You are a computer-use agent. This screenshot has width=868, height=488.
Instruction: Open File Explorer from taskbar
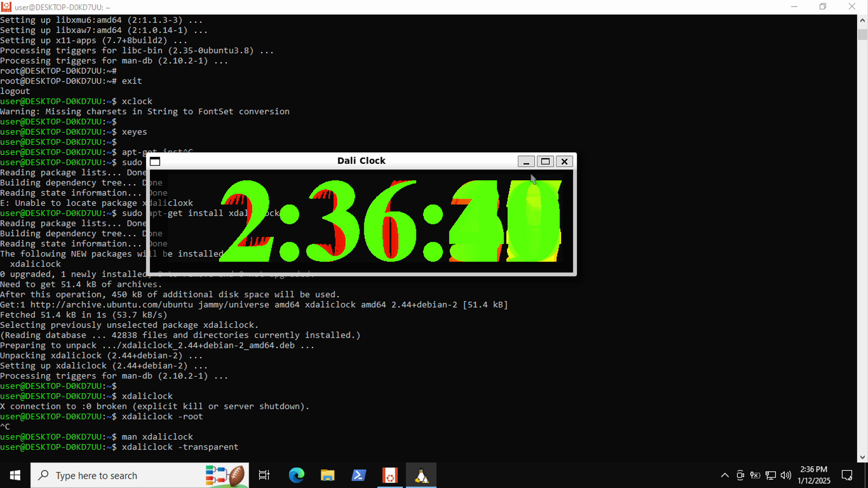pyautogui.click(x=327, y=475)
